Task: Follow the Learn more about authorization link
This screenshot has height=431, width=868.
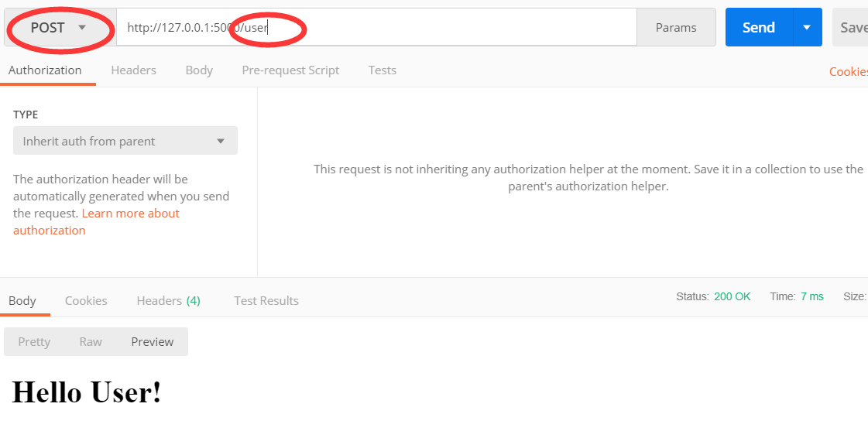Action: coord(130,214)
